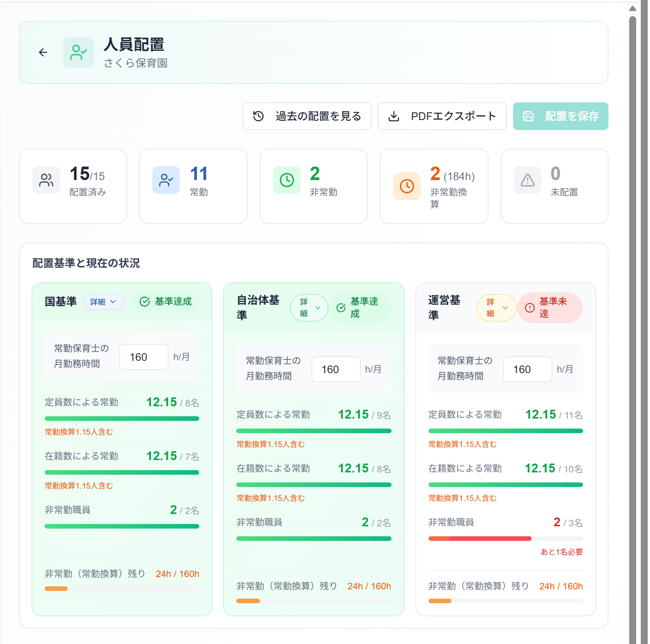Viewport: 650px width, 644px height.
Task: Click the check-circle icon in 国基準 基準達成 badge
Action: tap(145, 302)
